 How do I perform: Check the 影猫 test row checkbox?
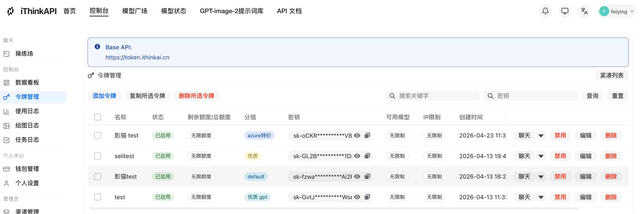coord(97,135)
